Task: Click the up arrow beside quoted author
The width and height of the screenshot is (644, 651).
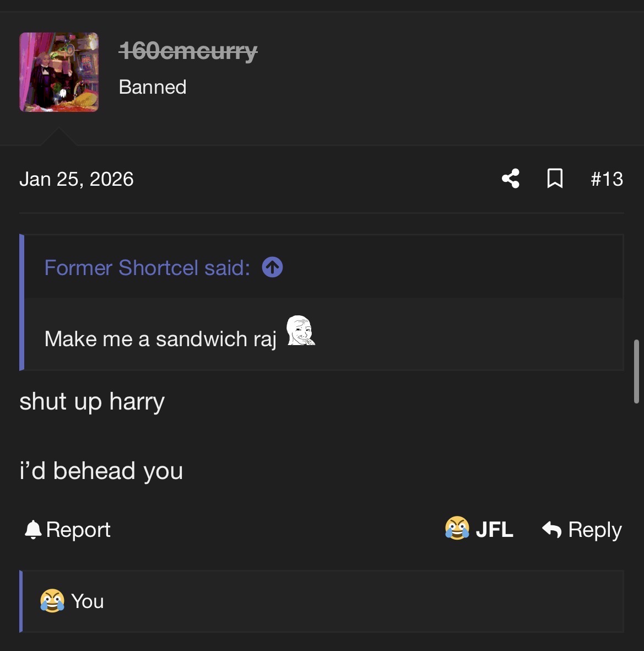Action: tap(272, 267)
